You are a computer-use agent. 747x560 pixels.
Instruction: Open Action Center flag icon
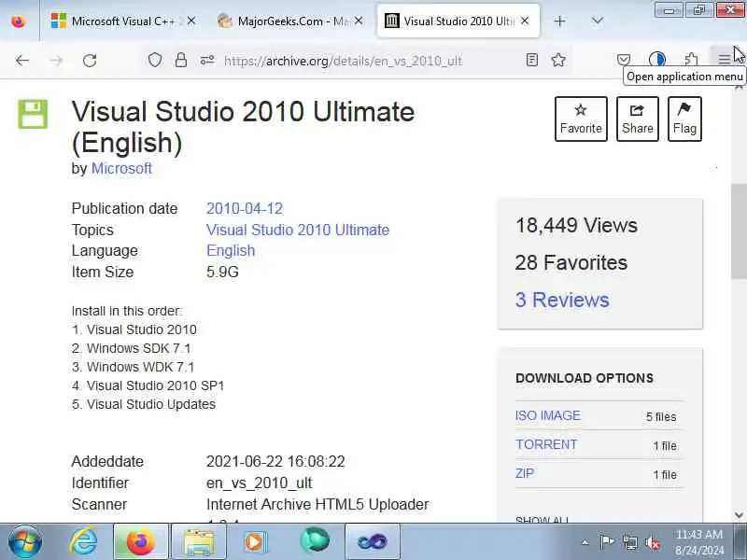[x=607, y=542]
